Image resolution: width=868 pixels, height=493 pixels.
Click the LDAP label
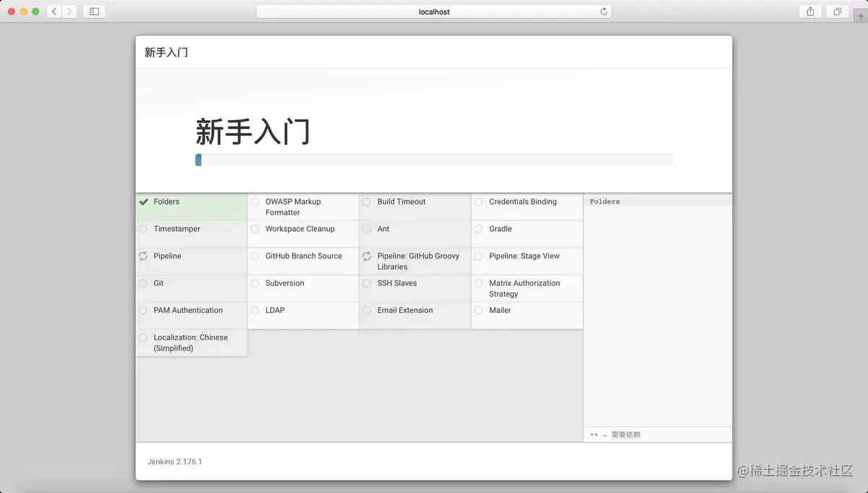tap(275, 311)
